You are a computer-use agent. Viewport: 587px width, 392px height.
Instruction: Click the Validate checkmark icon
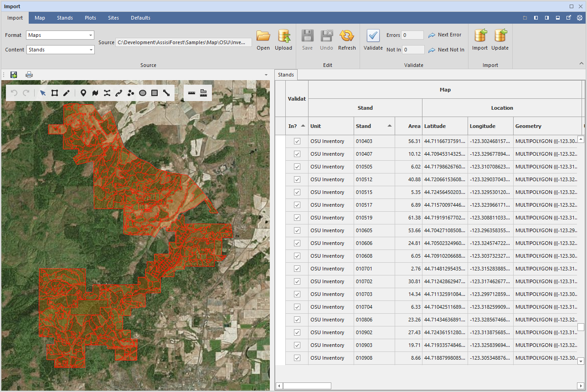point(373,36)
